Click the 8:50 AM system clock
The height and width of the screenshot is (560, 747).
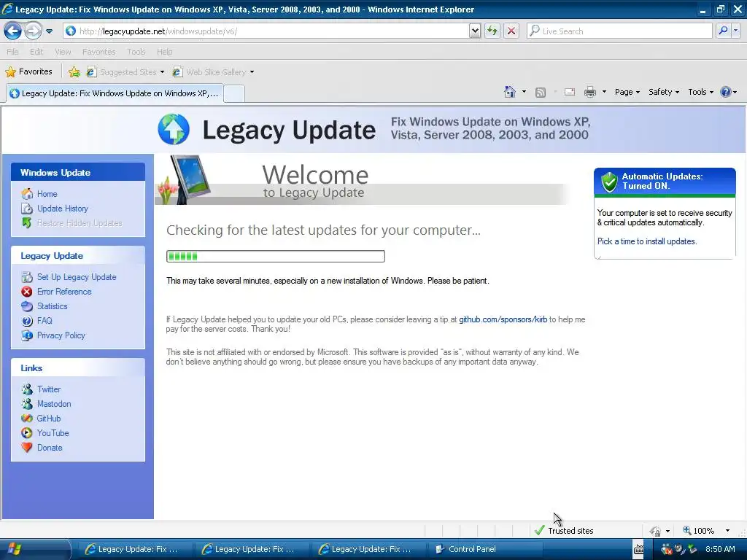(x=720, y=549)
